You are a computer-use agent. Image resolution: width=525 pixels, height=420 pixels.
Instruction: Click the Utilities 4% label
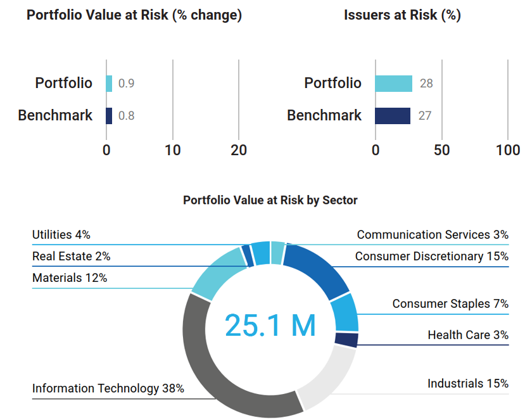pyautogui.click(x=61, y=235)
